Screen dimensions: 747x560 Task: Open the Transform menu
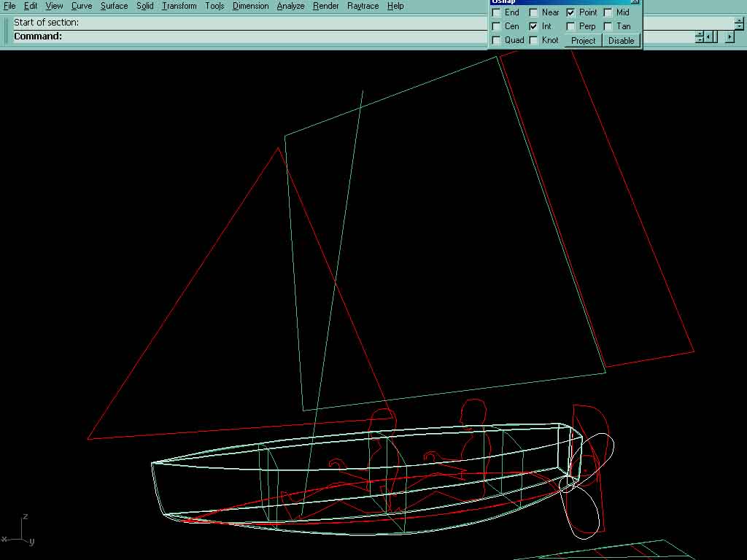coord(179,6)
